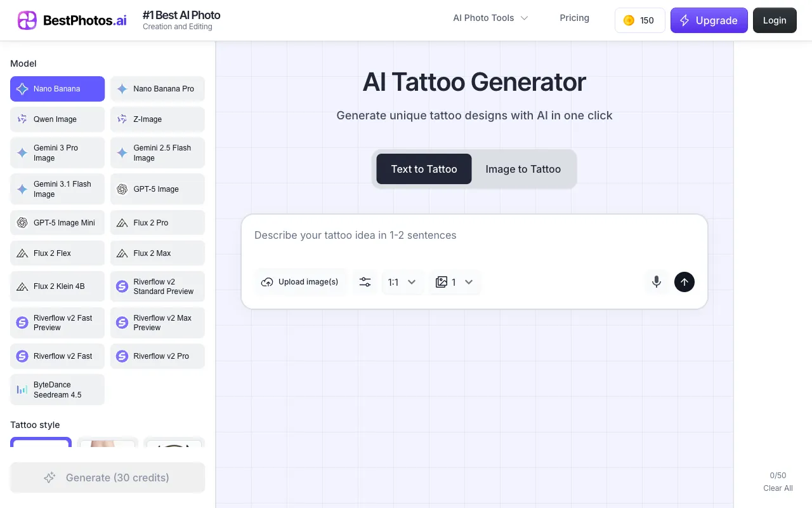Click Upload image(s) button
The height and width of the screenshot is (508, 812).
301,282
